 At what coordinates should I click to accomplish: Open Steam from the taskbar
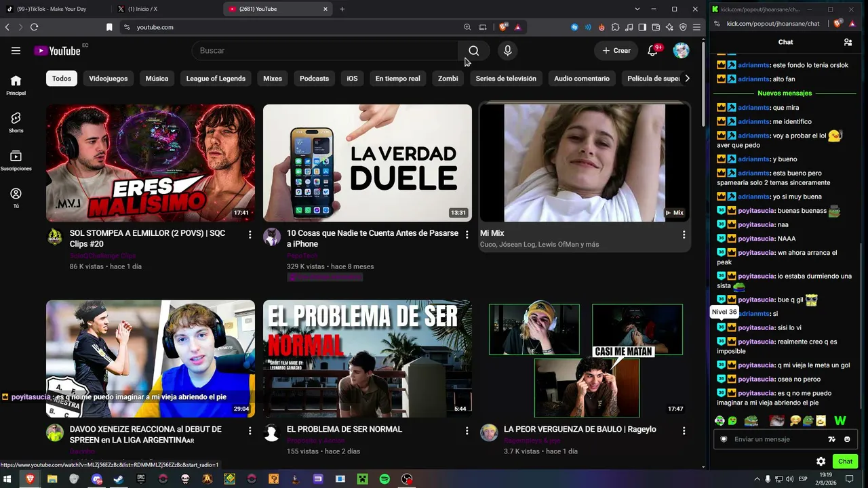tap(119, 479)
